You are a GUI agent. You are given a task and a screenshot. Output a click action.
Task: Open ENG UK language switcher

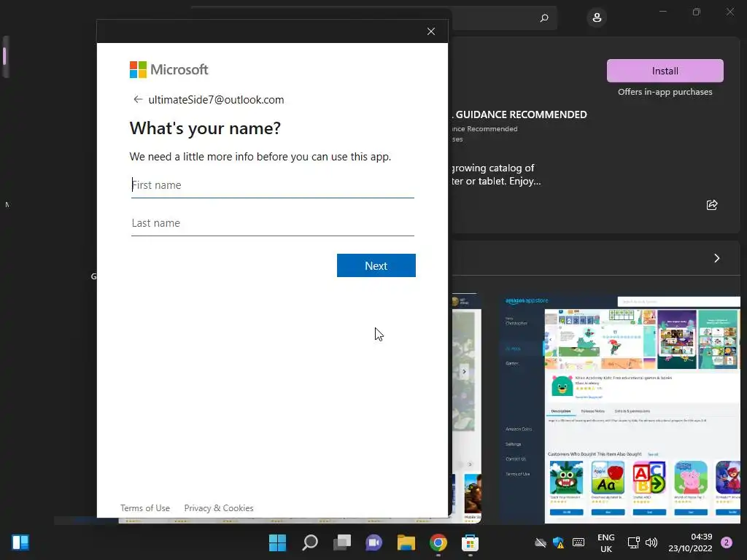click(606, 542)
